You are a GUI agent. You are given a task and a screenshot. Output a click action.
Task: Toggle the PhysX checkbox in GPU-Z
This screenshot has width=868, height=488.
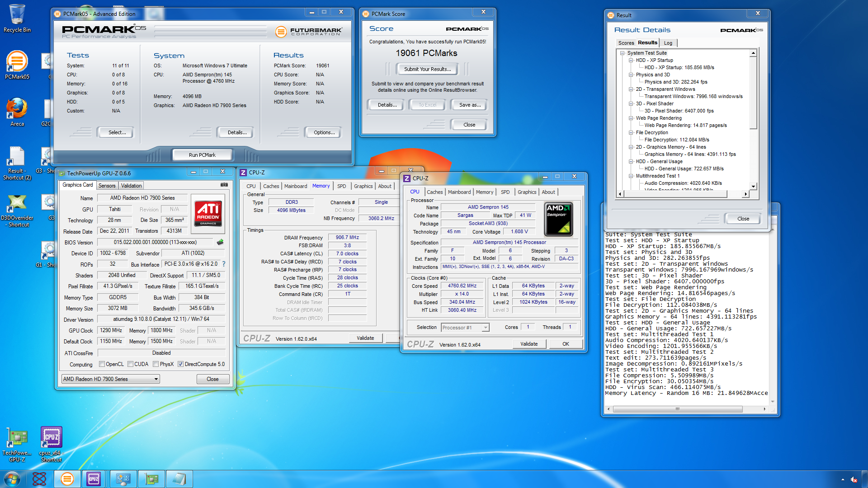click(156, 364)
